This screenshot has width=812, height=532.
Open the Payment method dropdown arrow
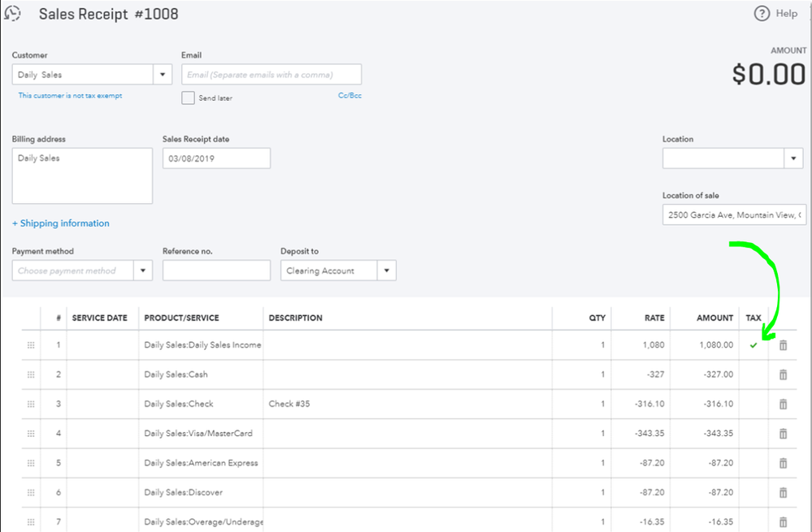[143, 270]
